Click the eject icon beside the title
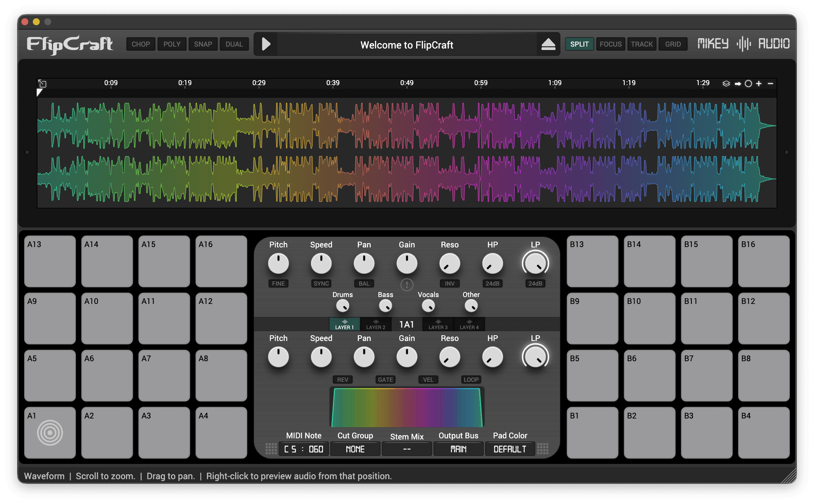 548,44
